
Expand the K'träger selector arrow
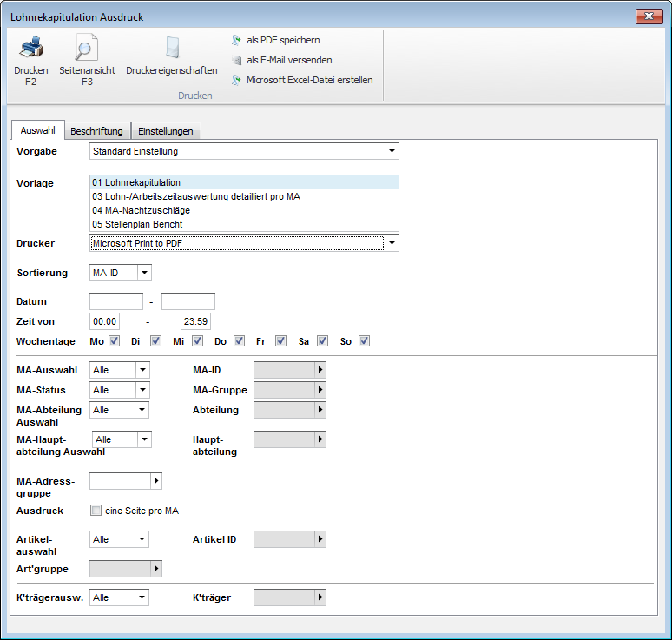coord(320,597)
